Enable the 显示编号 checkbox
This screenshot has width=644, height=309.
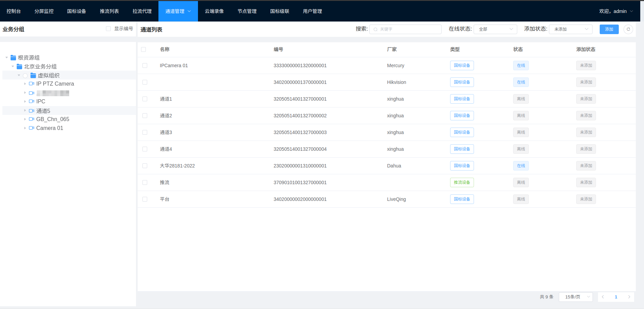coord(108,29)
